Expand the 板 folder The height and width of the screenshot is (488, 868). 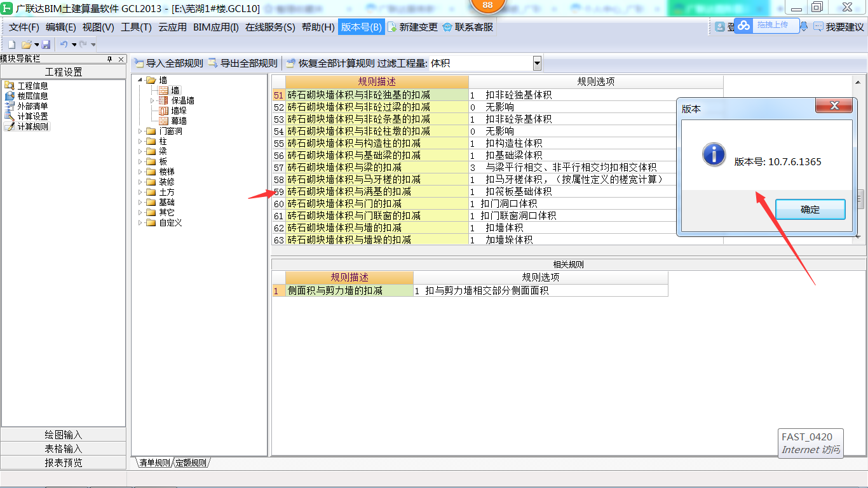click(x=140, y=162)
